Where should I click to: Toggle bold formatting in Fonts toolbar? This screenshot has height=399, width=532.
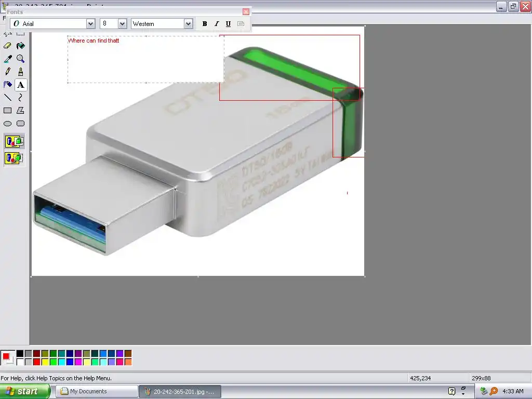205,24
